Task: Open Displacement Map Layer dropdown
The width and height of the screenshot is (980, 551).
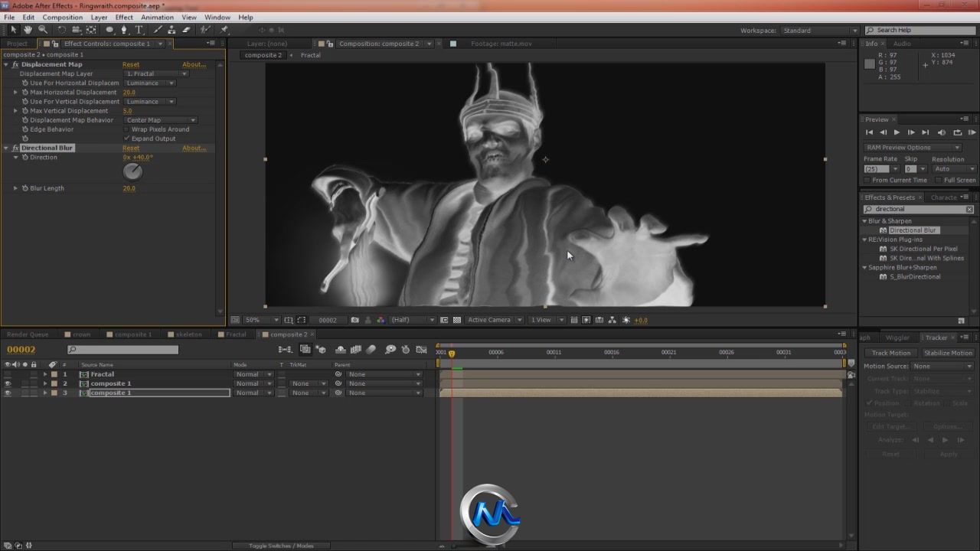Action: click(x=156, y=73)
